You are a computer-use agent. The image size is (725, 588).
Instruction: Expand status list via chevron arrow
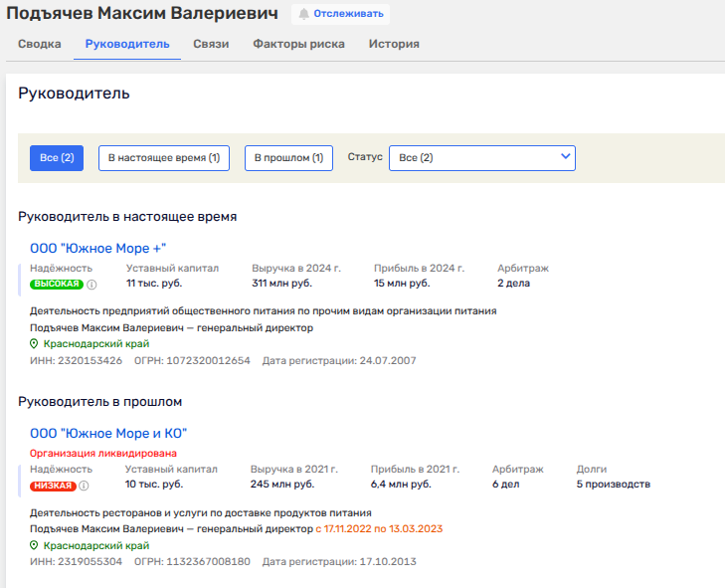566,157
